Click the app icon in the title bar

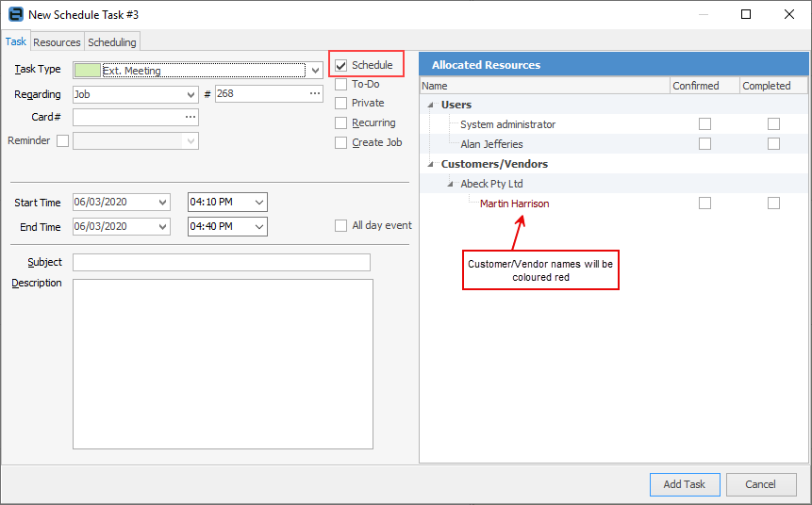click(16, 14)
